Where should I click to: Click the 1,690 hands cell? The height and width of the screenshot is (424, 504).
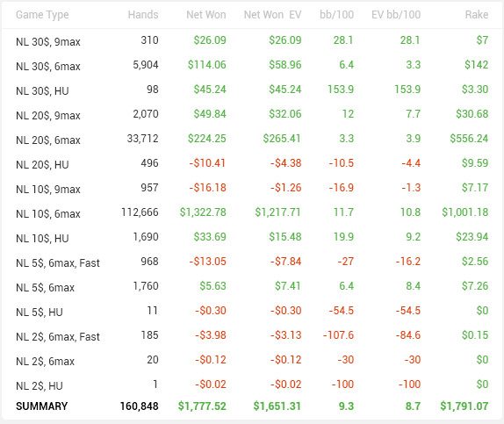tap(146, 237)
